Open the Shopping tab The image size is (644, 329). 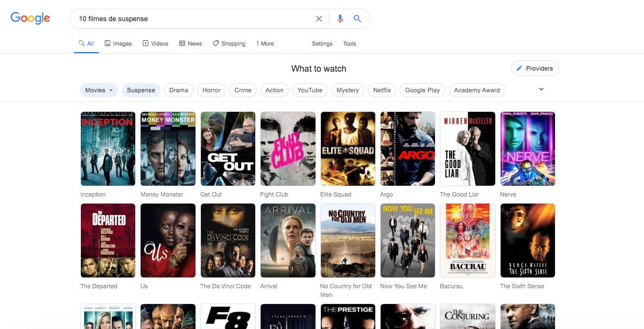coord(229,43)
